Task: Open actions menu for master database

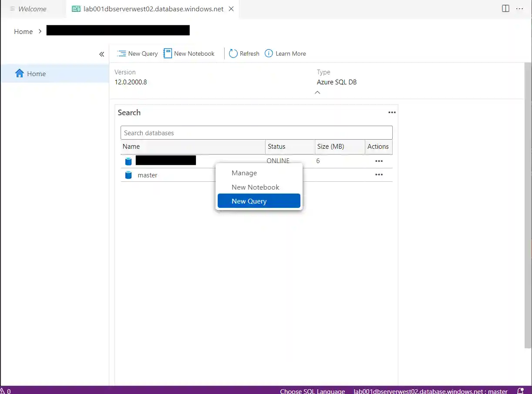Action: coord(379,175)
